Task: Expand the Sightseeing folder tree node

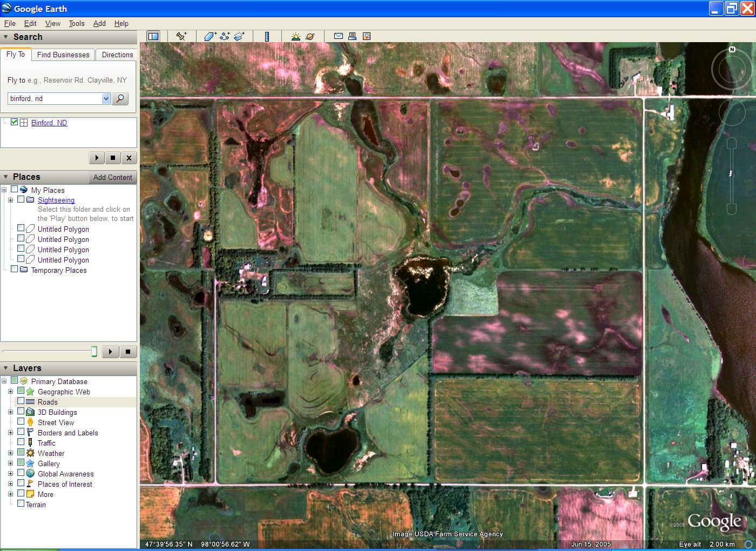Action: tap(10, 200)
